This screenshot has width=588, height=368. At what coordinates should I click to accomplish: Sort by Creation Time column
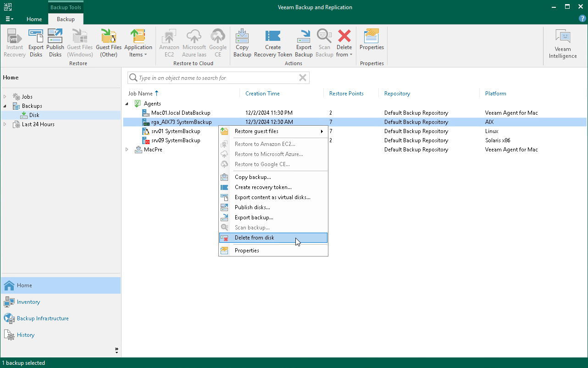(x=262, y=93)
